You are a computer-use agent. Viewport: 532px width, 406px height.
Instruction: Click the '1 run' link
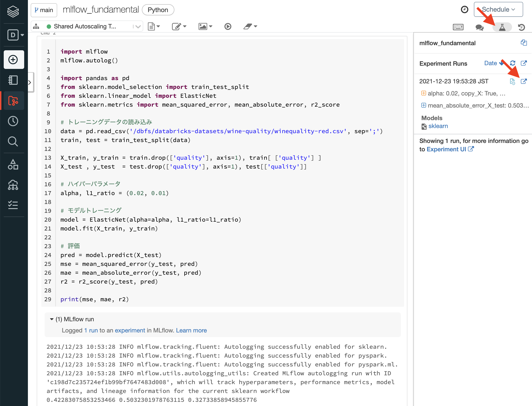click(x=91, y=330)
